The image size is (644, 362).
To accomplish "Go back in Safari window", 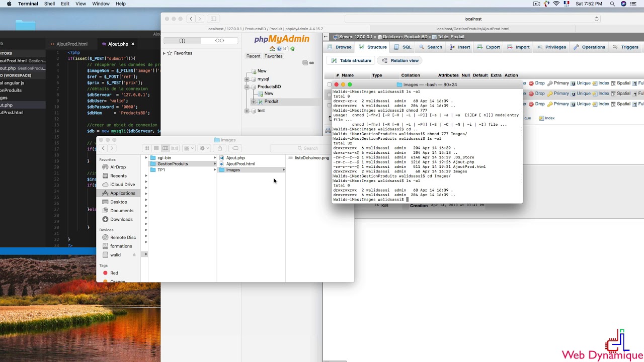I will coord(191,19).
